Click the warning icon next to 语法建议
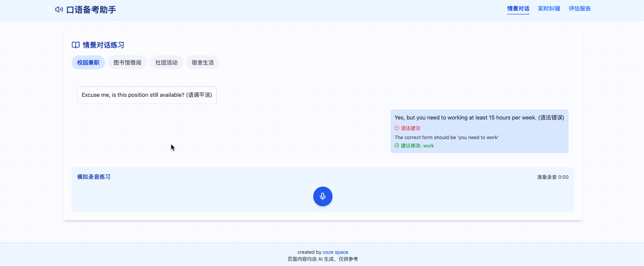644x266 pixels. 397,128
